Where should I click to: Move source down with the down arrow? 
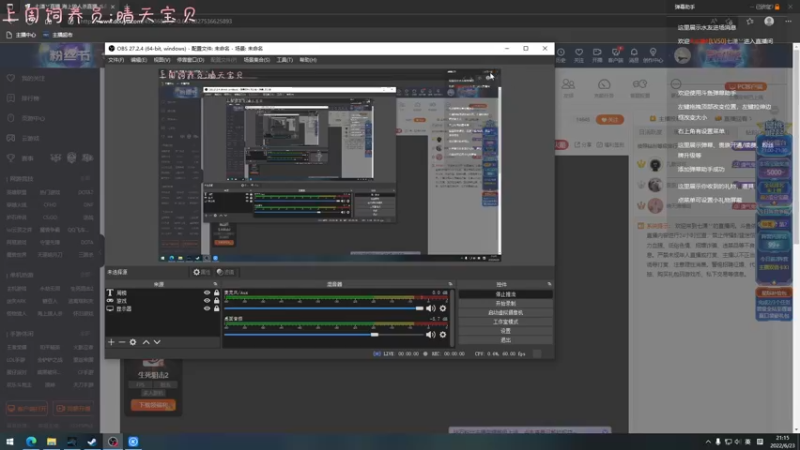tap(157, 342)
